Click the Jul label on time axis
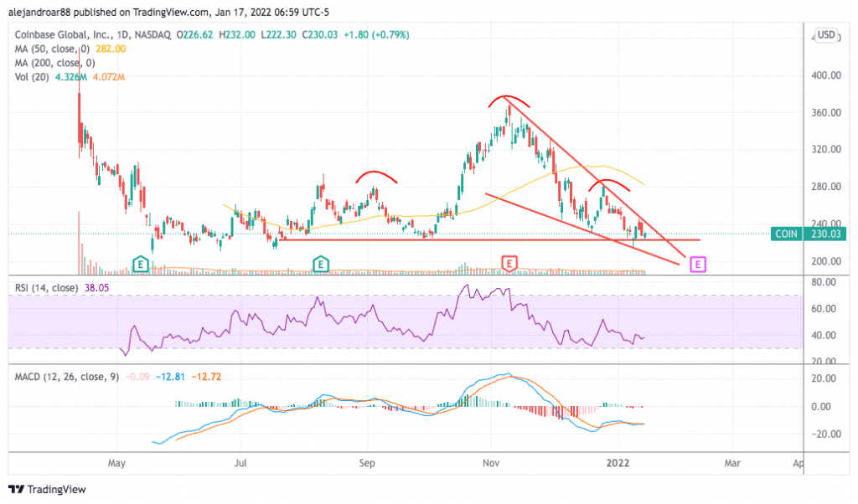858x504 pixels. 240,463
